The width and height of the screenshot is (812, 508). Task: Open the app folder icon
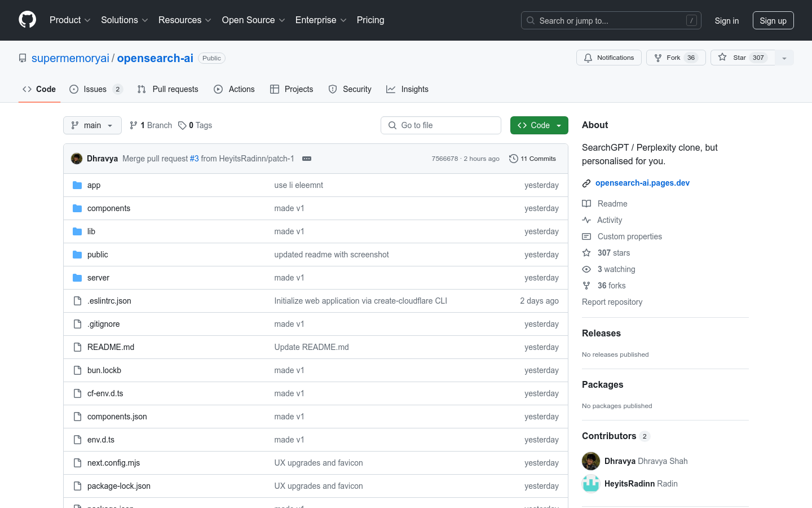point(77,185)
